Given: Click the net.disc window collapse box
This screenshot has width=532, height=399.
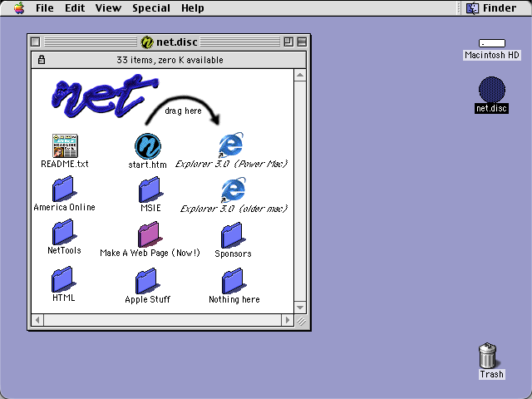Looking at the screenshot, I should tap(302, 42).
